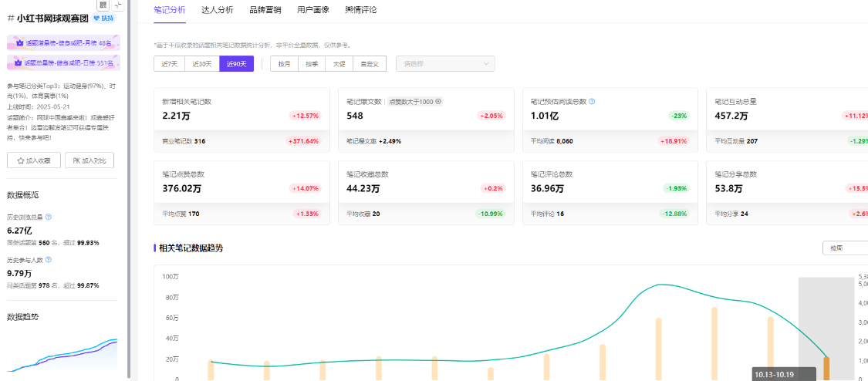Click the help icon beside 历史浏览总量
This screenshot has width=868, height=381.
49,217
